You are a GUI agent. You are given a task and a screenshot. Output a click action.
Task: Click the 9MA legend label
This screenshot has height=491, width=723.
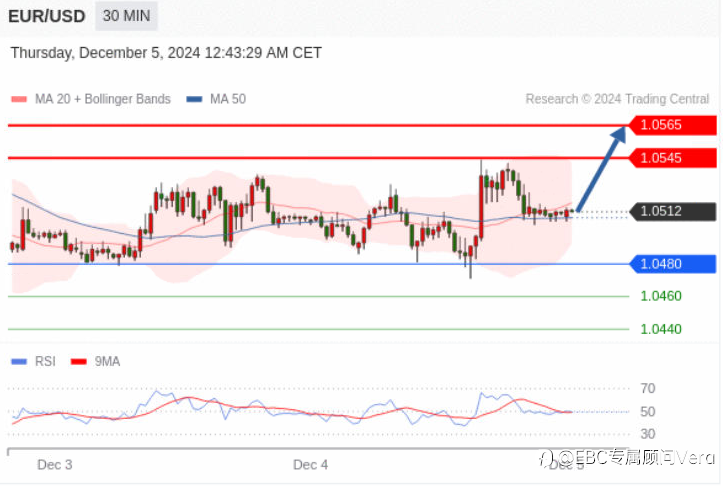tap(107, 361)
